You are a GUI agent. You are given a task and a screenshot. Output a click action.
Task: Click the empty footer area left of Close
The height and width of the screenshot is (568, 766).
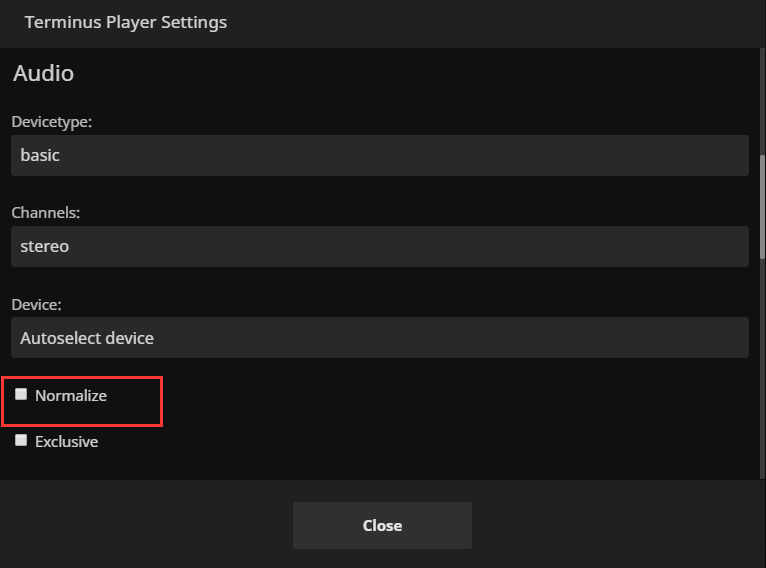150,525
